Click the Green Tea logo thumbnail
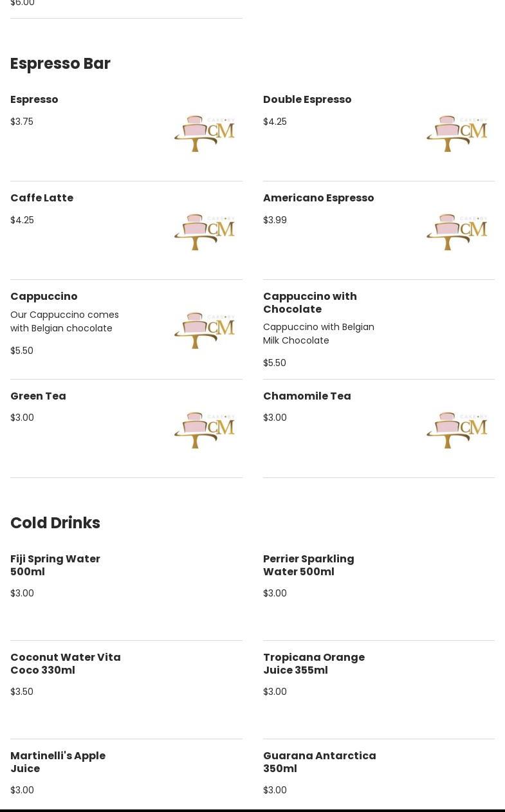Viewport: 505px width, 812px height. [205, 430]
